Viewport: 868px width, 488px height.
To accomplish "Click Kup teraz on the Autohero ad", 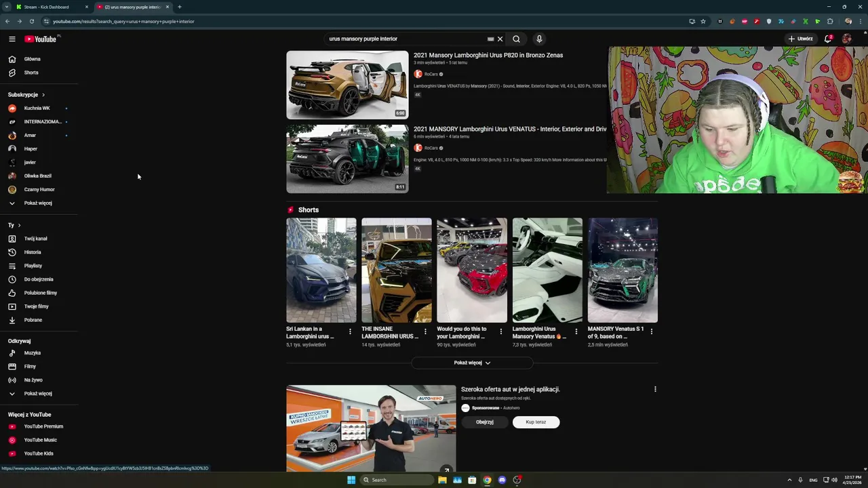I will click(x=536, y=422).
